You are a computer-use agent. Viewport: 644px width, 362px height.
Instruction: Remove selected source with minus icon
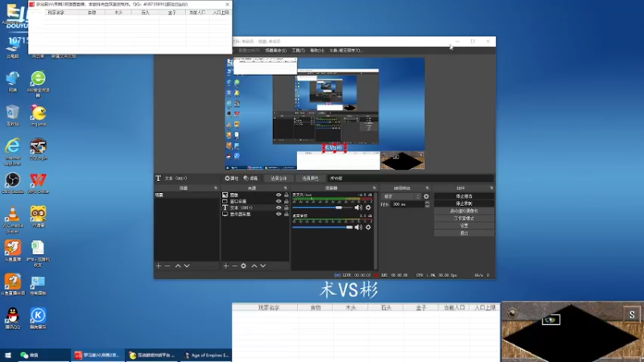click(234, 266)
